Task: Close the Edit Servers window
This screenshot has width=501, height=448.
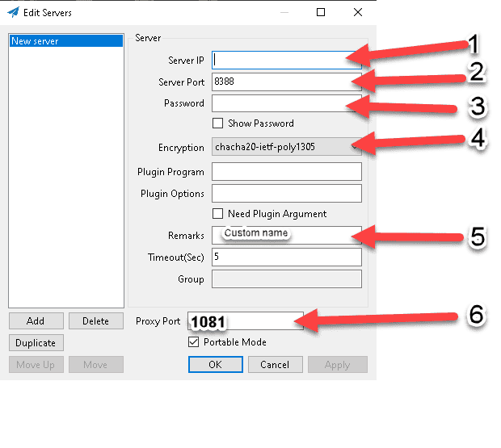Action: pos(358,12)
